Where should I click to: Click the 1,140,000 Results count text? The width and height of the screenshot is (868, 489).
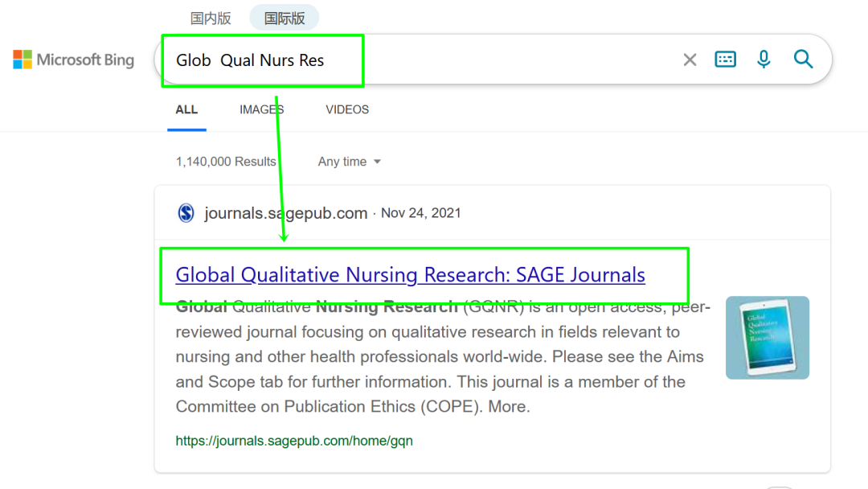226,162
